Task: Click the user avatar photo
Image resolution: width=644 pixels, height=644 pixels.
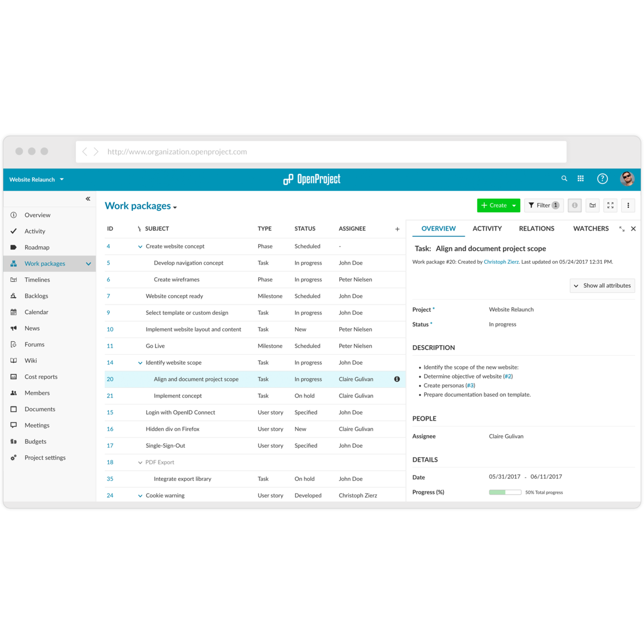Action: click(627, 179)
